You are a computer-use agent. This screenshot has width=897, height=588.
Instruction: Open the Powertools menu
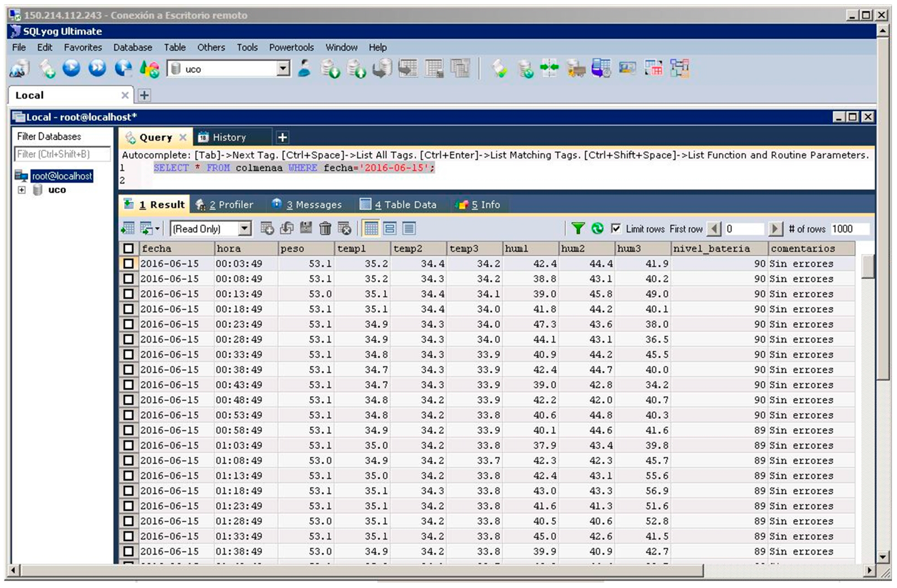(x=291, y=47)
